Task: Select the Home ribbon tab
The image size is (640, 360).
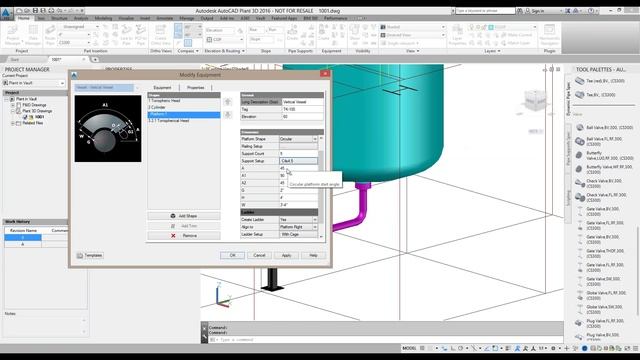Action: pos(24,18)
